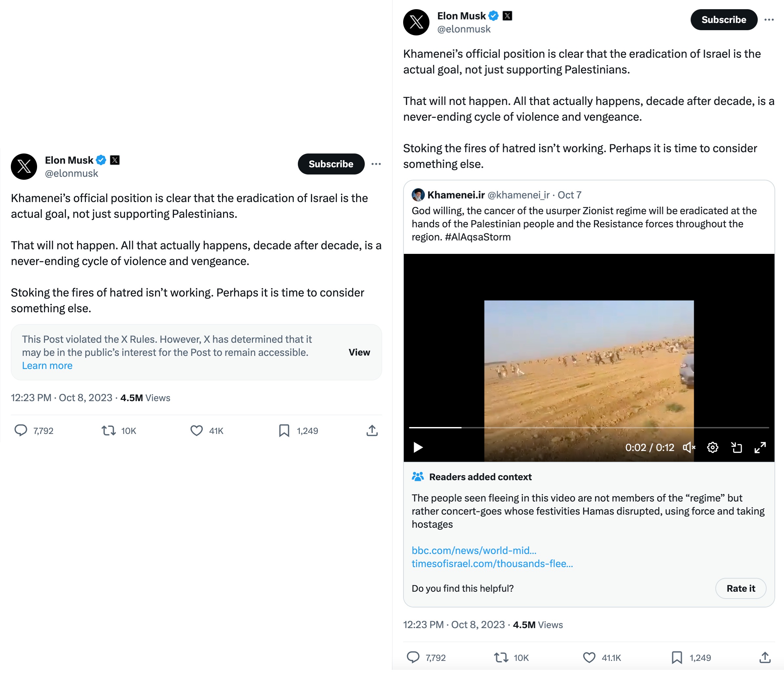This screenshot has width=784, height=675.
Task: Open more options next to right Subscribe button
Action: click(769, 20)
